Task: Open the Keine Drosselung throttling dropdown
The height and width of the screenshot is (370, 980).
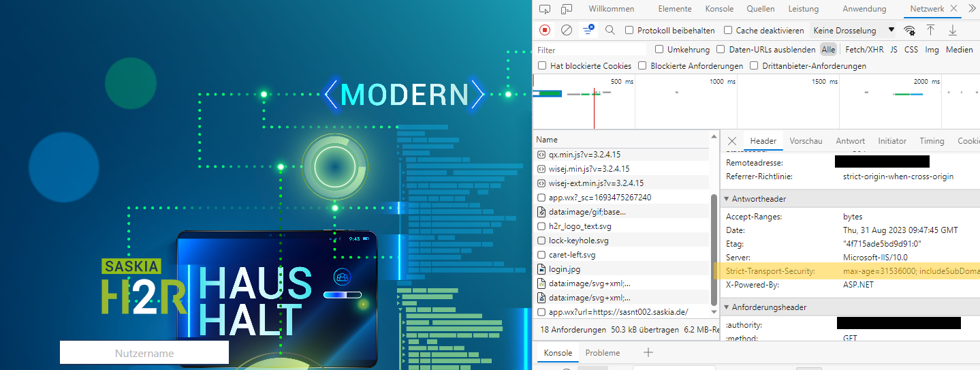Action: (x=853, y=30)
